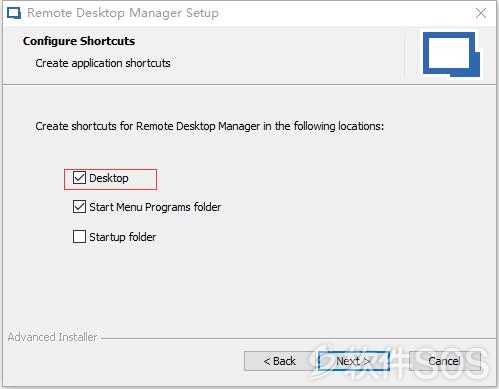This screenshot has width=499, height=389.
Task: Click the small Remote Desktop Manager title bar icon
Action: [14, 13]
